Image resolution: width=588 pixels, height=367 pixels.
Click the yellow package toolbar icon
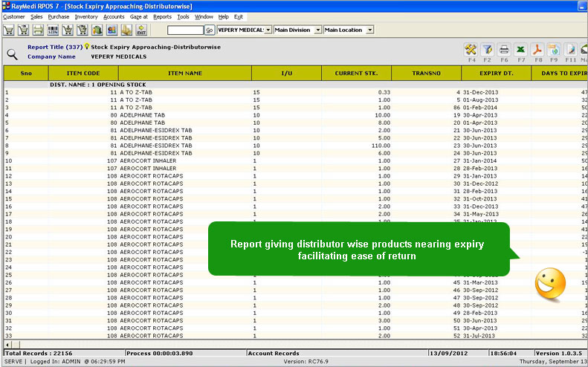126,30
